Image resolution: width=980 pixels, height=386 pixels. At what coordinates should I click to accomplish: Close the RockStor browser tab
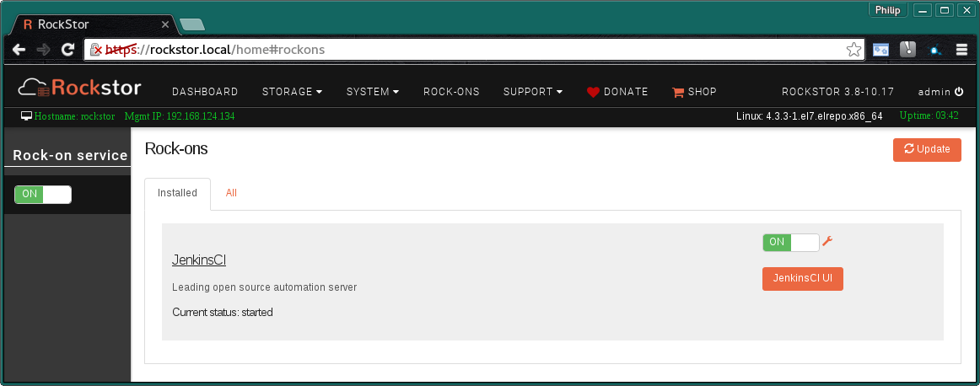click(165, 24)
